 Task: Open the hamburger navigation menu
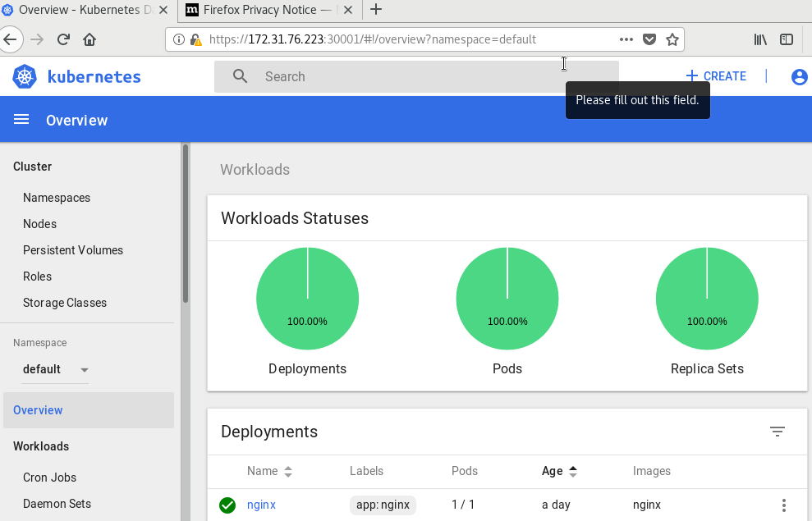pyautogui.click(x=21, y=120)
